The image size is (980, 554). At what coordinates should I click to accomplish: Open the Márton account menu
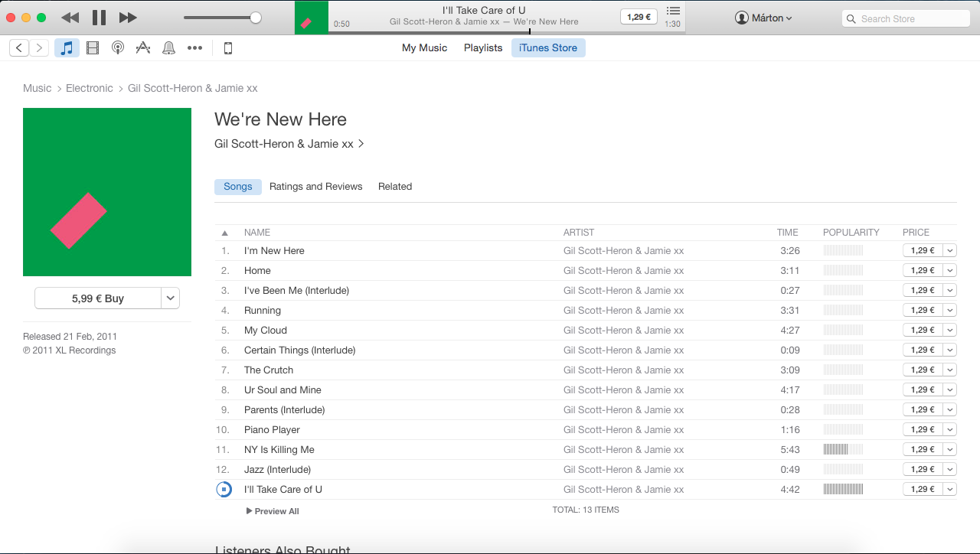point(763,18)
